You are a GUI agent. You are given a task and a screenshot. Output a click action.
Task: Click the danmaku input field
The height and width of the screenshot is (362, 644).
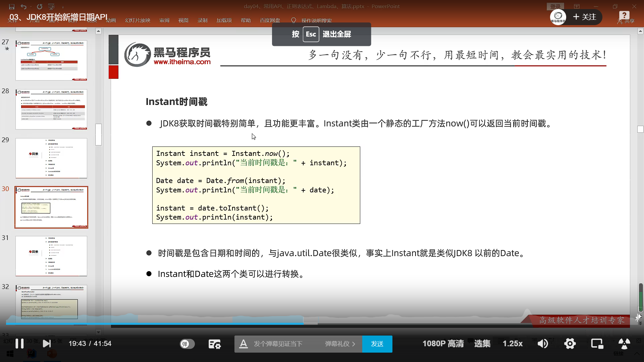(x=278, y=344)
